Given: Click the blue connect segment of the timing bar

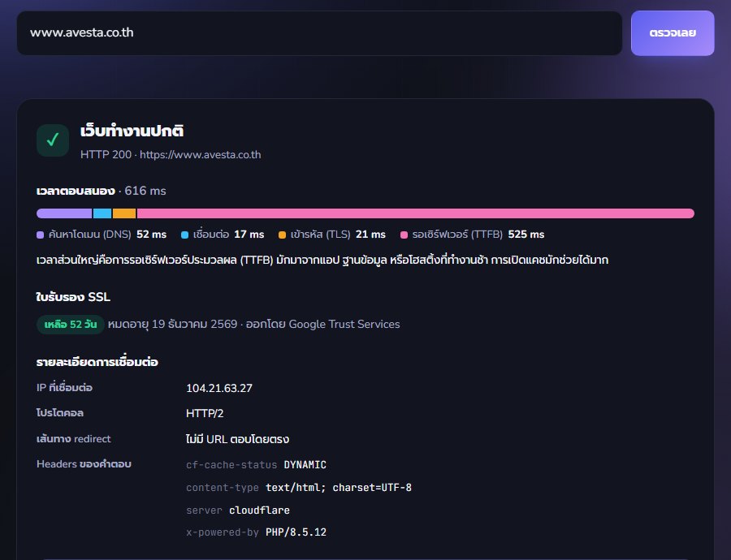Looking at the screenshot, I should tap(102, 213).
